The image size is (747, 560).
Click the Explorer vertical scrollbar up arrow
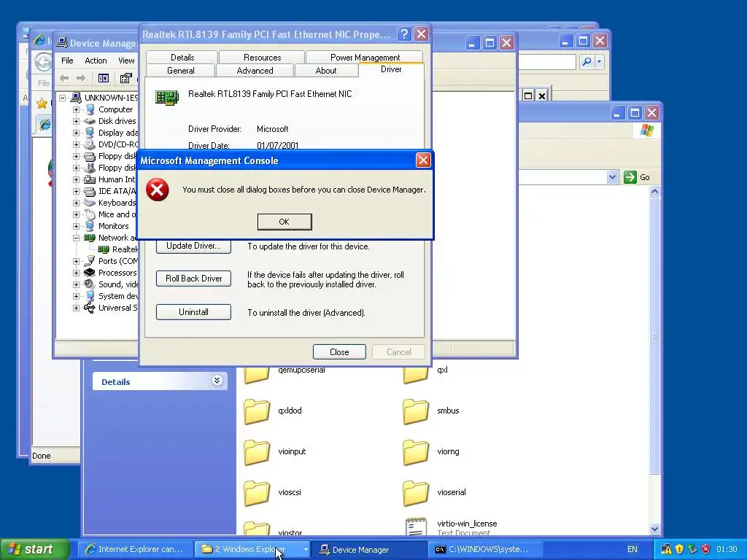coord(654,192)
